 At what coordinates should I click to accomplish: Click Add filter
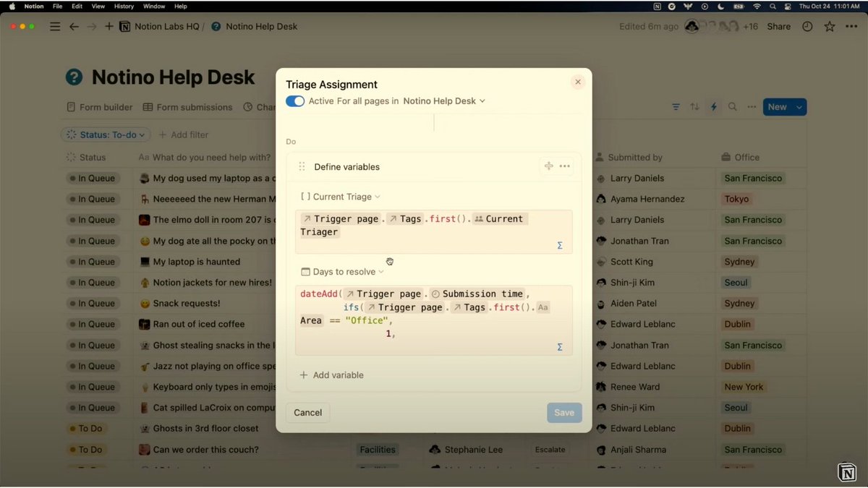click(x=183, y=134)
